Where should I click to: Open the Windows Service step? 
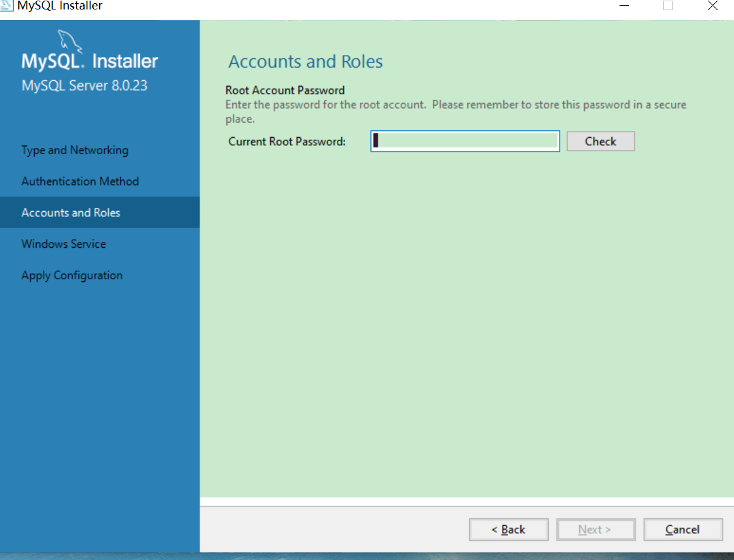[64, 244]
